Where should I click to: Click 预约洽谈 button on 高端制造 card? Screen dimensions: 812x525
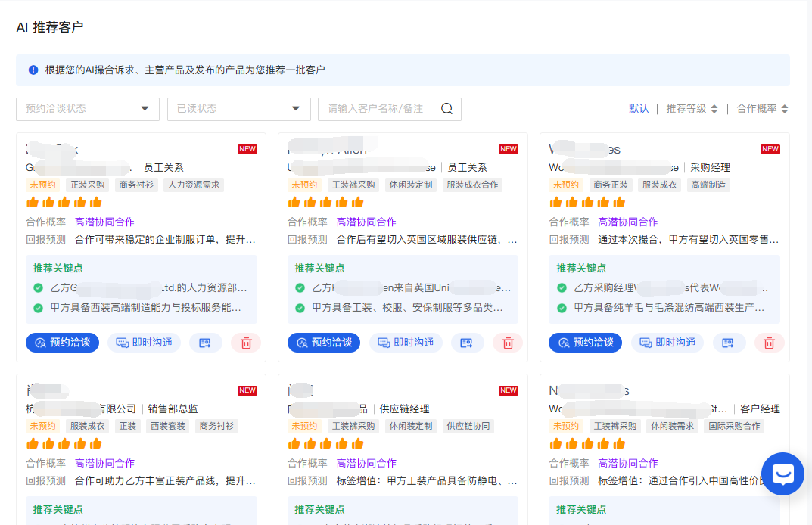click(585, 343)
